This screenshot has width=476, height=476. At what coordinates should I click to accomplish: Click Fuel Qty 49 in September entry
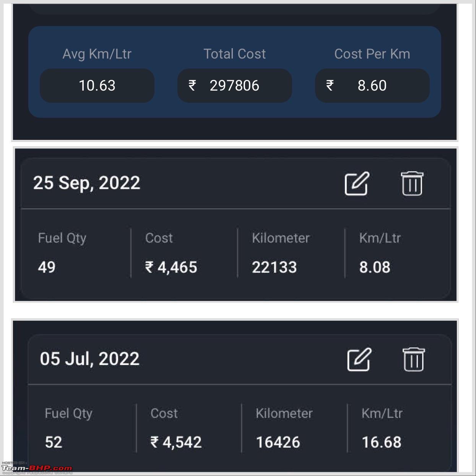(x=47, y=267)
